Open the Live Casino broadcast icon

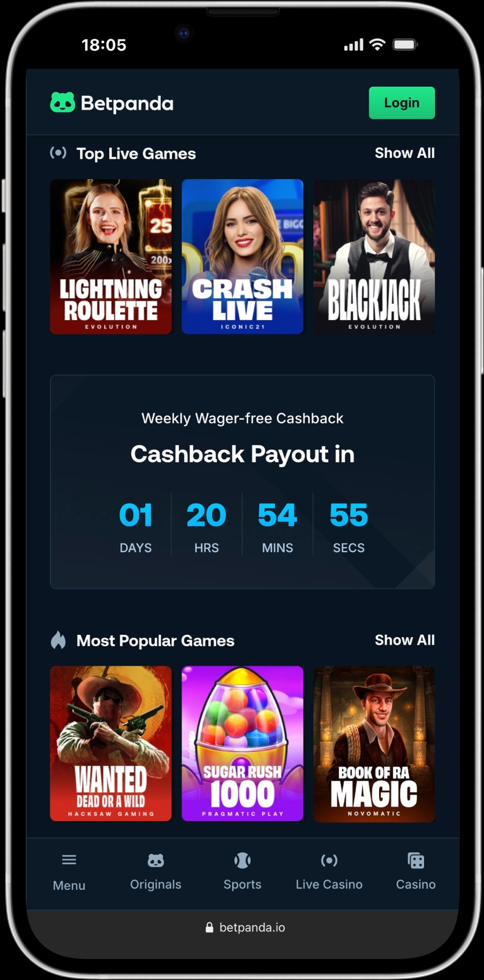tap(329, 861)
